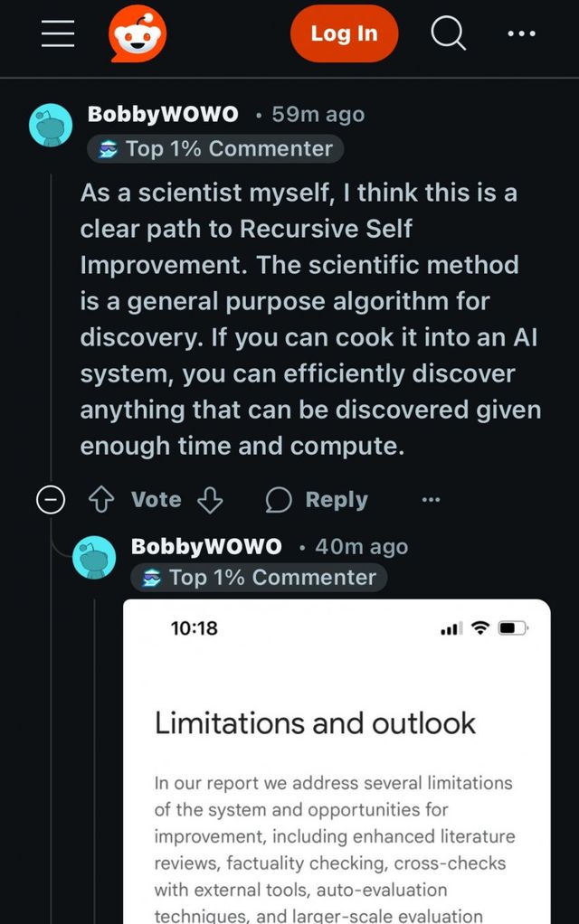Viewport: 579px width, 924px height.
Task: Open the comment's three-dot options icon
Action: click(x=432, y=499)
